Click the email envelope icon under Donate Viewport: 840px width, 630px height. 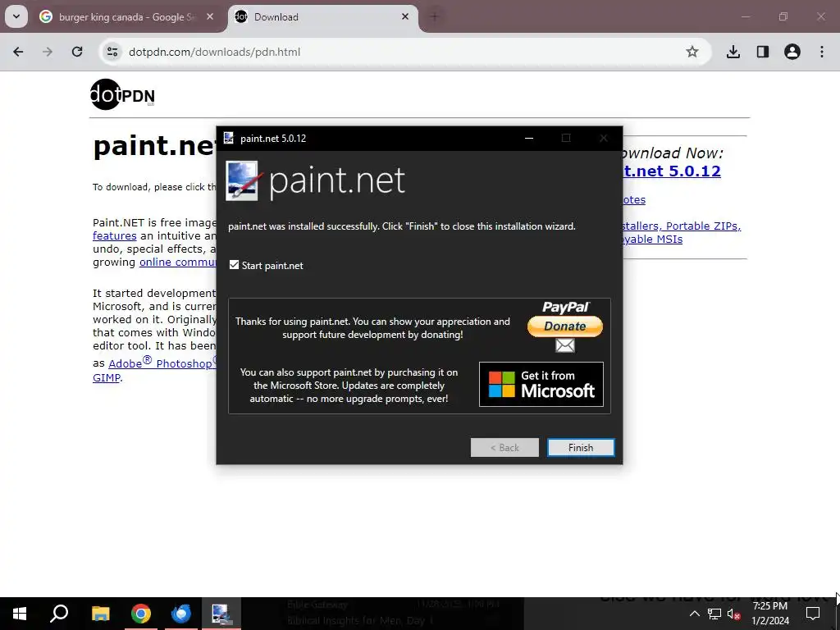pyautogui.click(x=564, y=345)
